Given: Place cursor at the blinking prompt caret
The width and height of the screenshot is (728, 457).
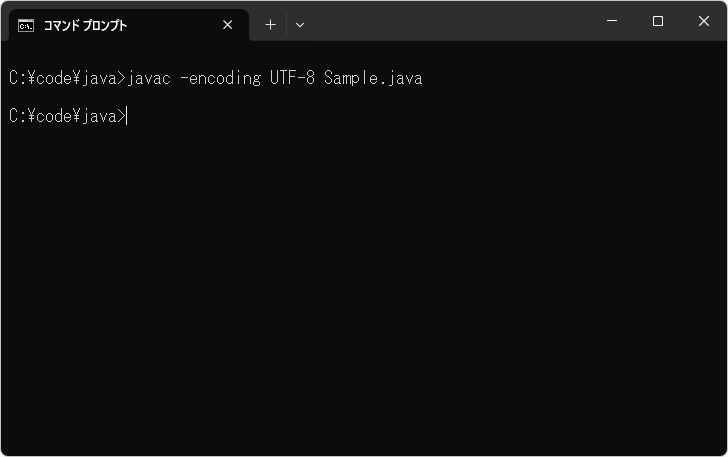Looking at the screenshot, I should pyautogui.click(x=128, y=117).
